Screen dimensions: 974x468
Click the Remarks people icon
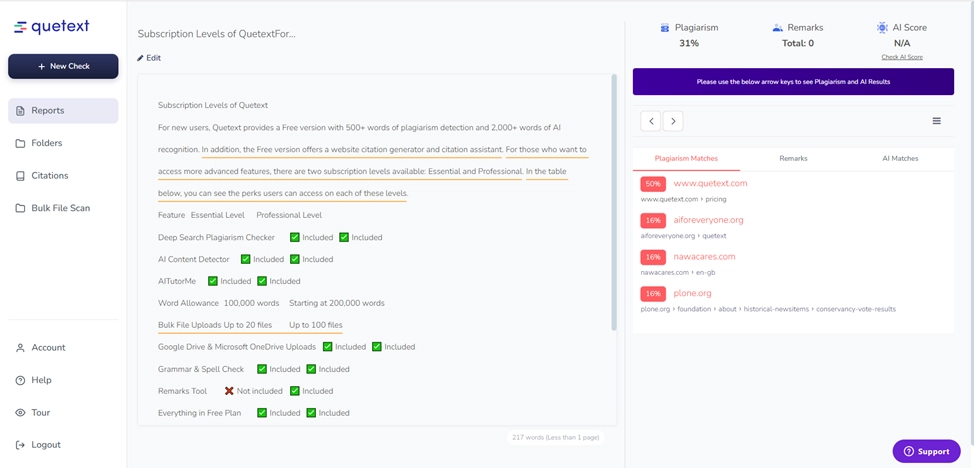click(777, 27)
